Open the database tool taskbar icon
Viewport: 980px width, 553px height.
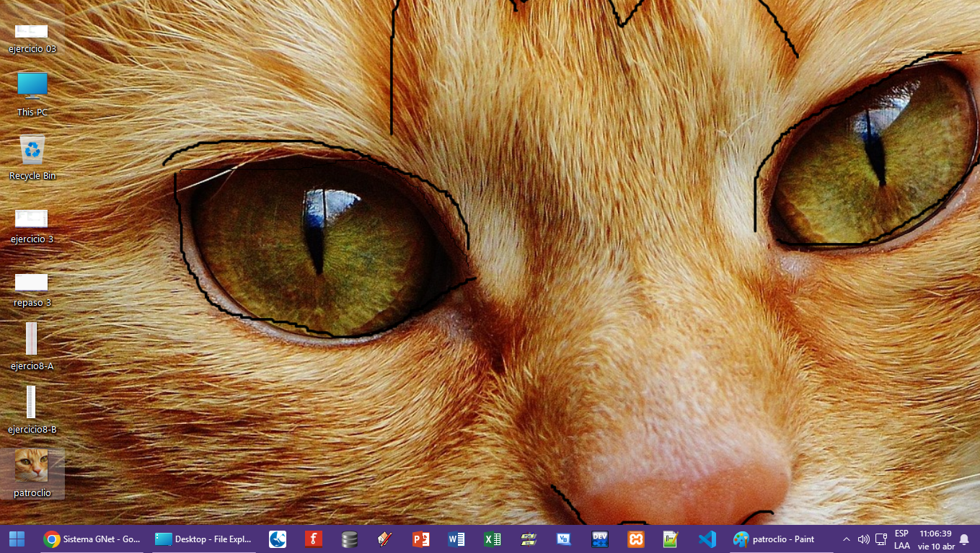(x=349, y=539)
